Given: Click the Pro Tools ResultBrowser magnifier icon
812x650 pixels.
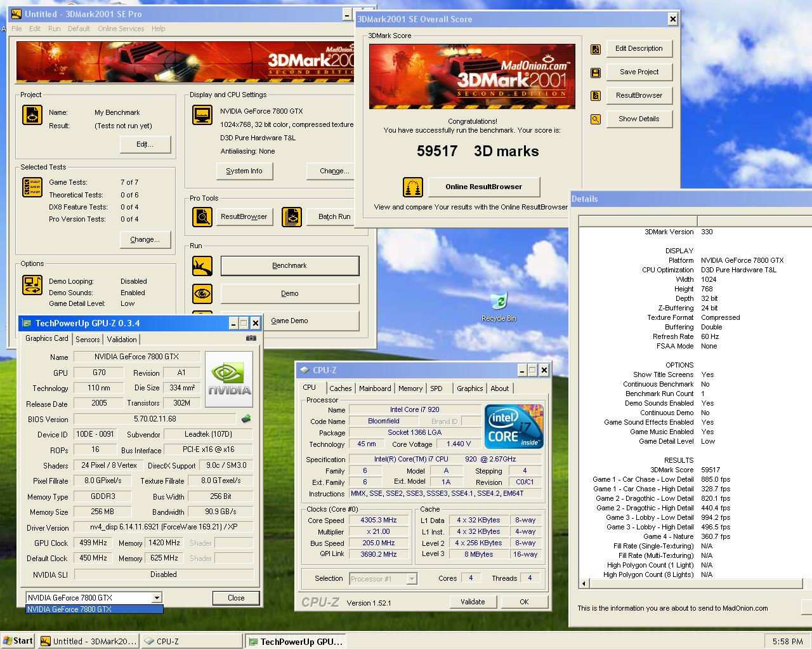Looking at the screenshot, I should 202,217.
